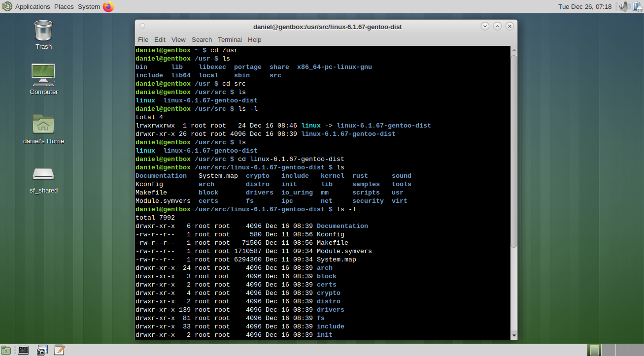This screenshot has height=356, width=644.
Task: Click 'total 7992' line
Action: coord(155,218)
